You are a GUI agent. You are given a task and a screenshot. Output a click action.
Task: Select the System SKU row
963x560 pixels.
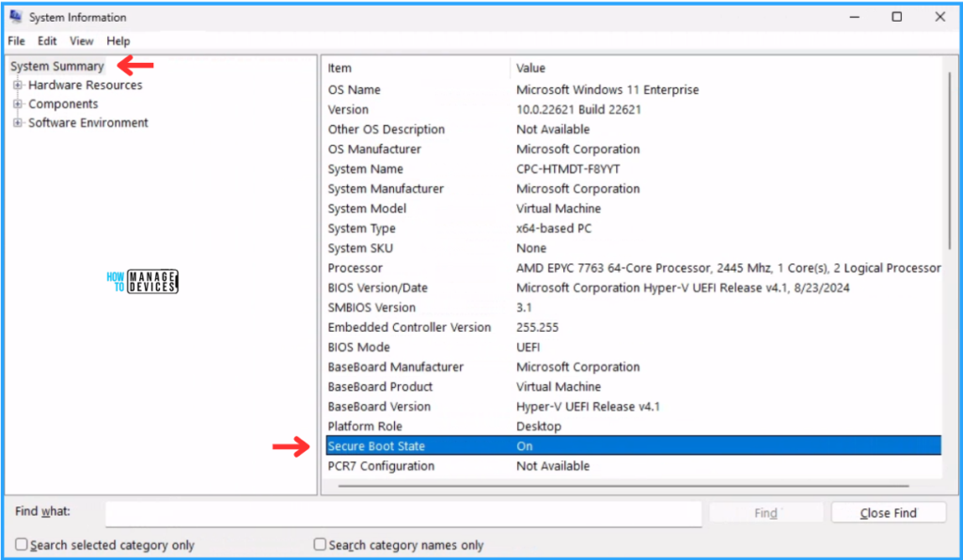[x=633, y=248]
